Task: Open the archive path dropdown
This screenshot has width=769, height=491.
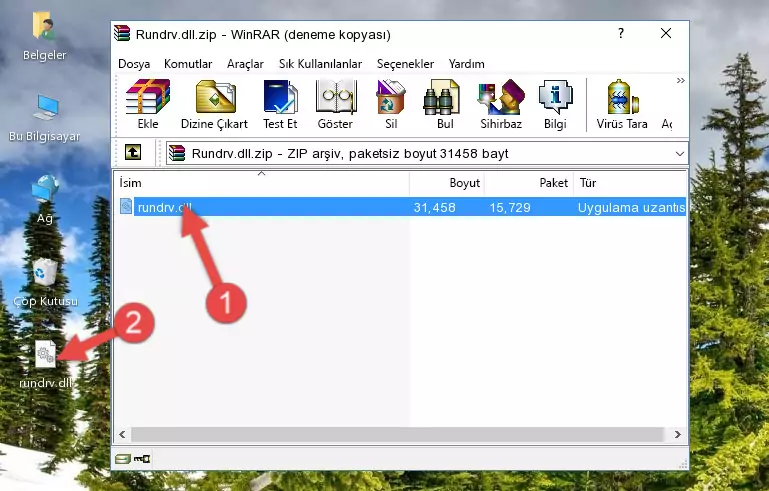Action: point(680,154)
